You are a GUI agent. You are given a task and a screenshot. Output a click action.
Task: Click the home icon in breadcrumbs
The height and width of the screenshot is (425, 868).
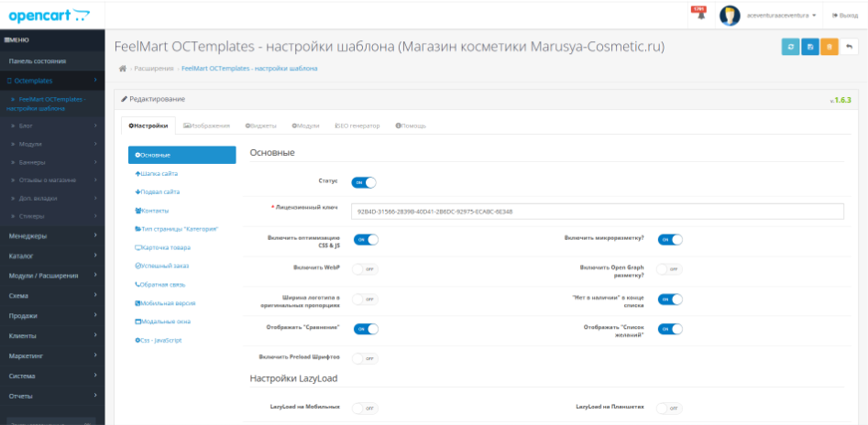pyautogui.click(x=123, y=69)
